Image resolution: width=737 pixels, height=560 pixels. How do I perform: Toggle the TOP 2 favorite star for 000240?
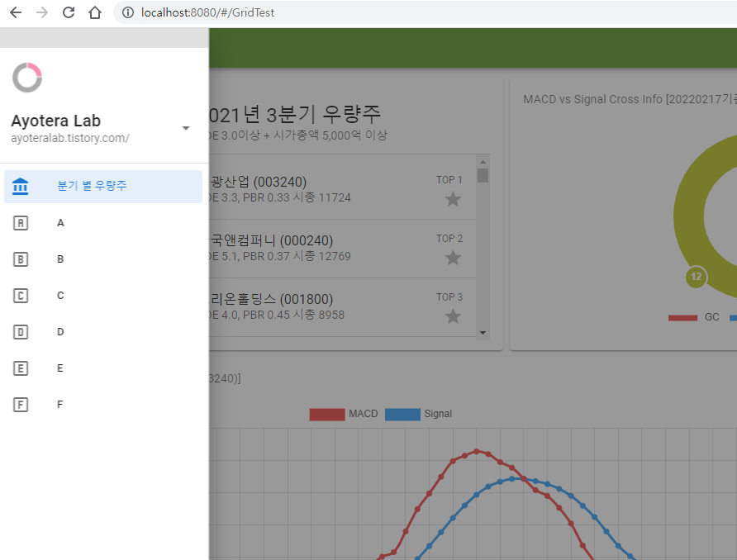pyautogui.click(x=452, y=258)
